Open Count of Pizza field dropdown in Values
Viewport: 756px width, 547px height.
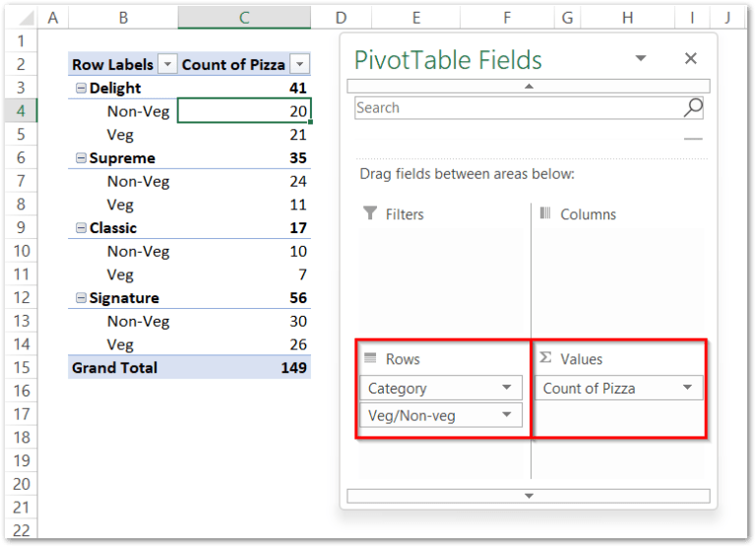tap(687, 388)
